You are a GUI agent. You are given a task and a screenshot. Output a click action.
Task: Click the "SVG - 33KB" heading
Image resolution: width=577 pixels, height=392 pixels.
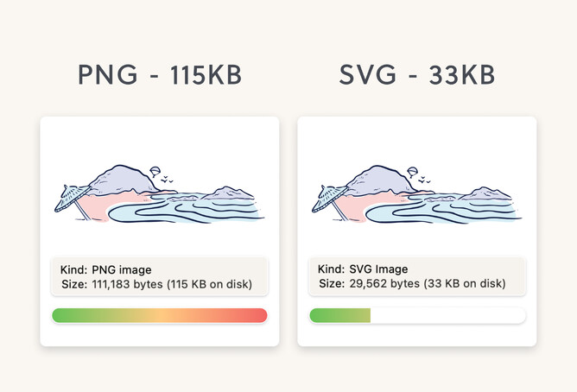tap(417, 75)
